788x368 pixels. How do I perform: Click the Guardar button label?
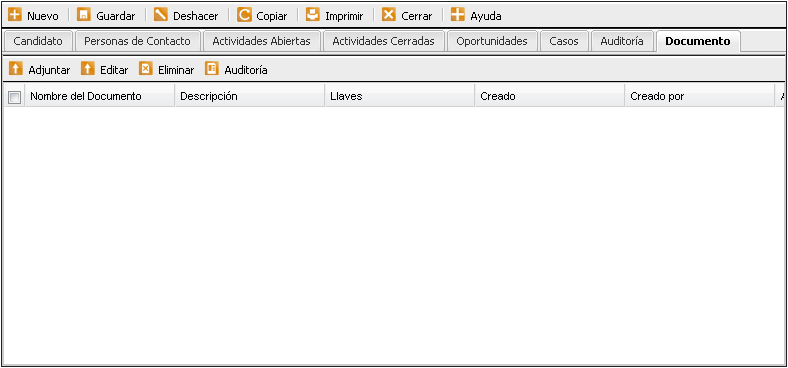click(116, 16)
